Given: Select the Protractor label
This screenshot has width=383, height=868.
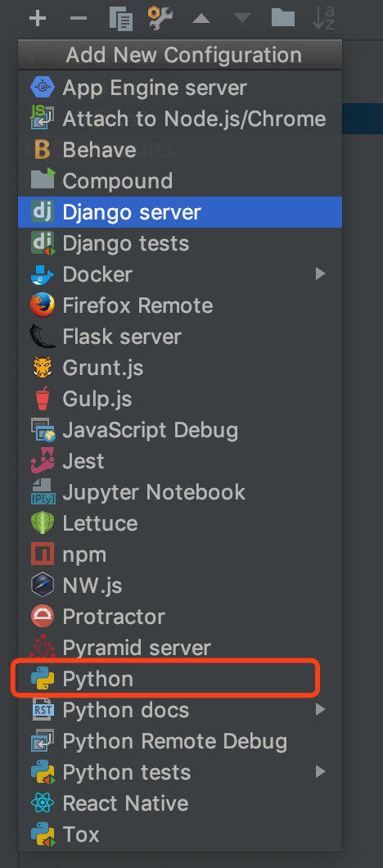Looking at the screenshot, I should pos(114,617).
